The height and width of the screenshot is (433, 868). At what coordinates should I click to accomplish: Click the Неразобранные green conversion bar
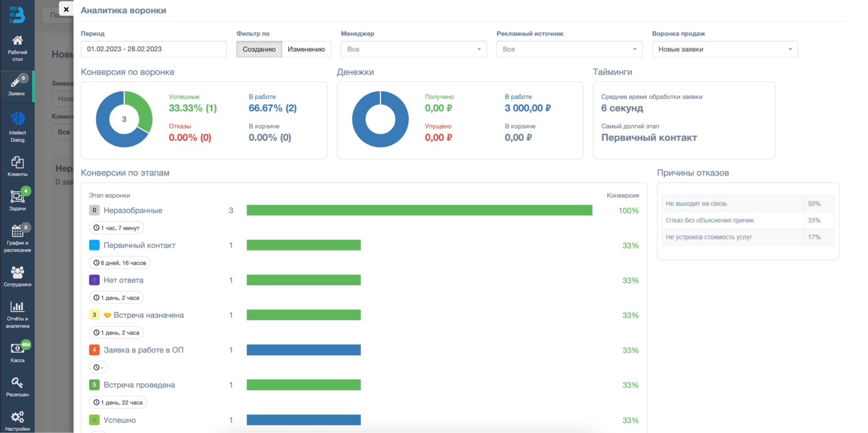click(x=420, y=210)
